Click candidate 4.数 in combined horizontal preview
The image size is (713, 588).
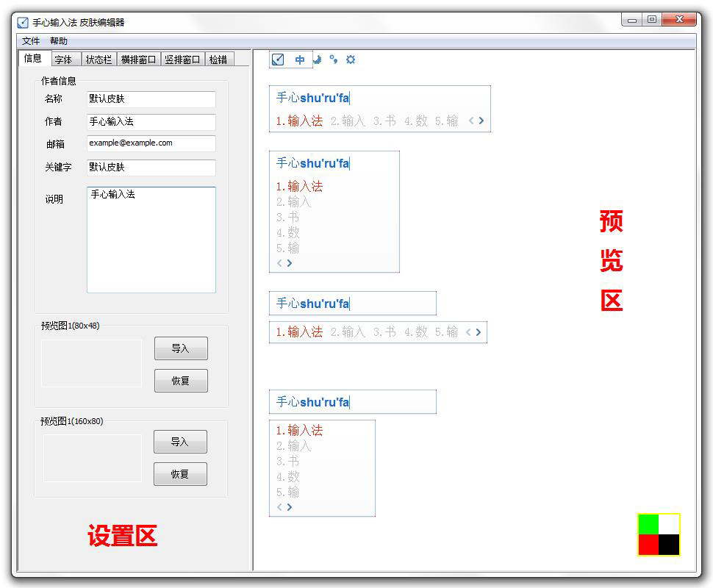point(415,121)
